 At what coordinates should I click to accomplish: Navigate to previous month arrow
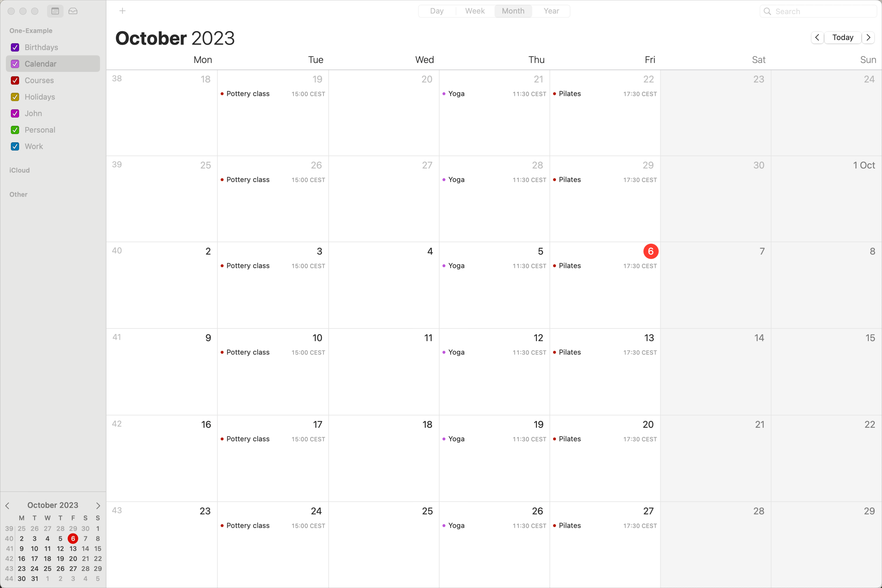click(x=818, y=37)
